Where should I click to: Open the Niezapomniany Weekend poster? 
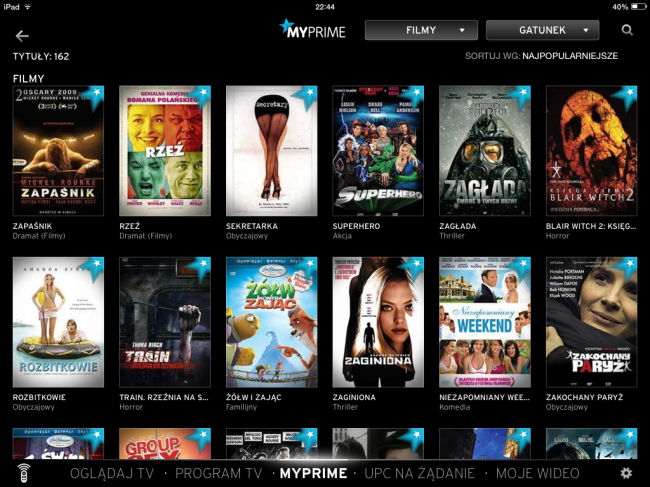point(485,322)
